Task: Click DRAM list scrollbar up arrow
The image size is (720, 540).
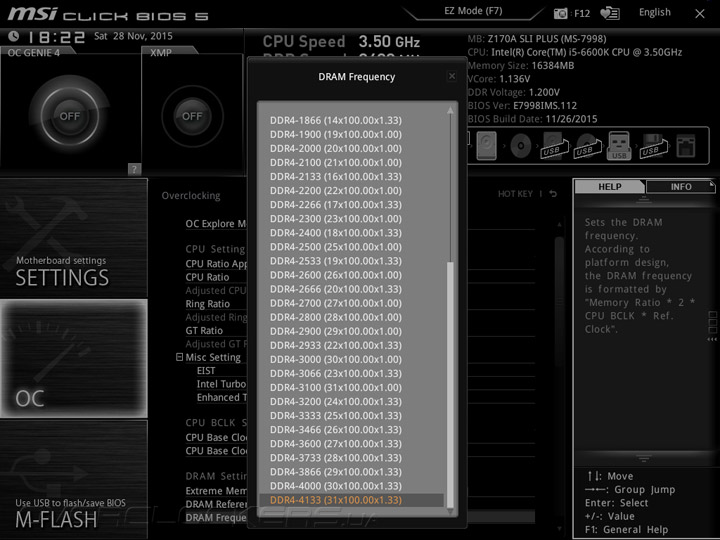Action: (x=450, y=110)
